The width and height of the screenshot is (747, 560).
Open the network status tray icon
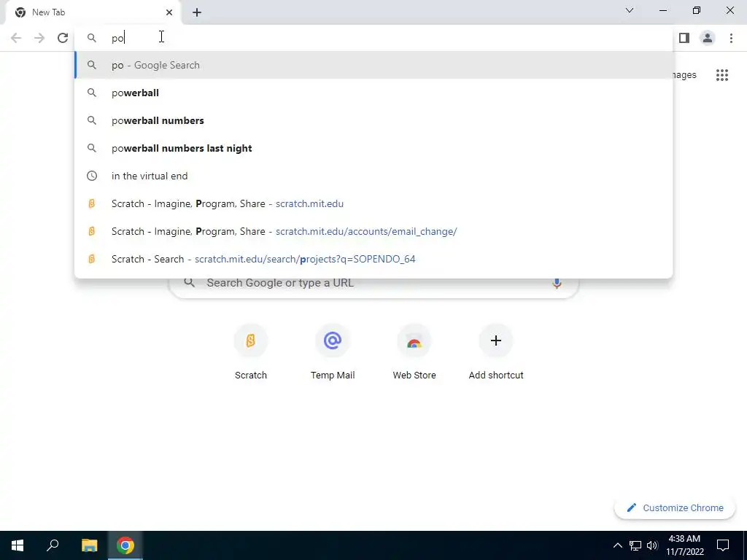(x=635, y=545)
